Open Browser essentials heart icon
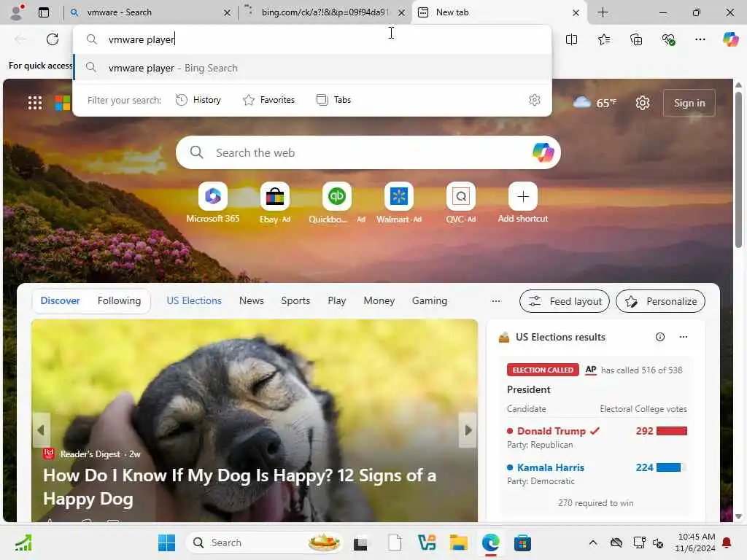The height and width of the screenshot is (560, 747). pyautogui.click(x=668, y=39)
